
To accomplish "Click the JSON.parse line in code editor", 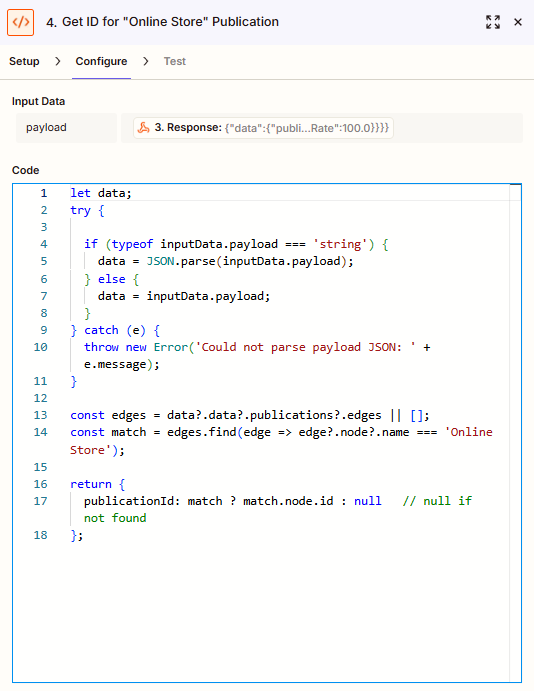I will pyautogui.click(x=226, y=261).
